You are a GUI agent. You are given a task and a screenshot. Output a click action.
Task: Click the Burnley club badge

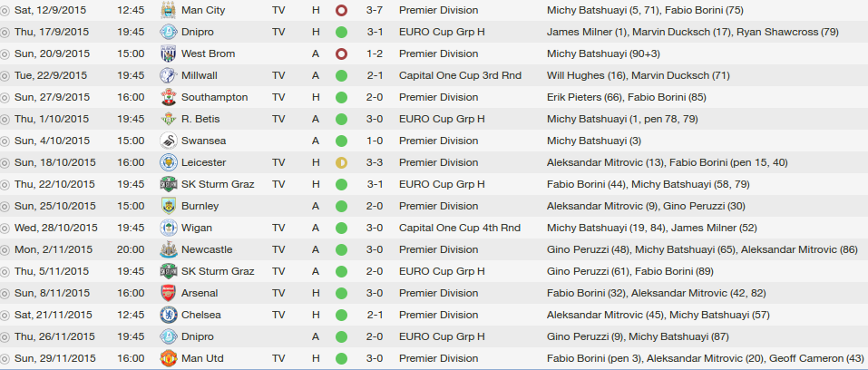[169, 206]
